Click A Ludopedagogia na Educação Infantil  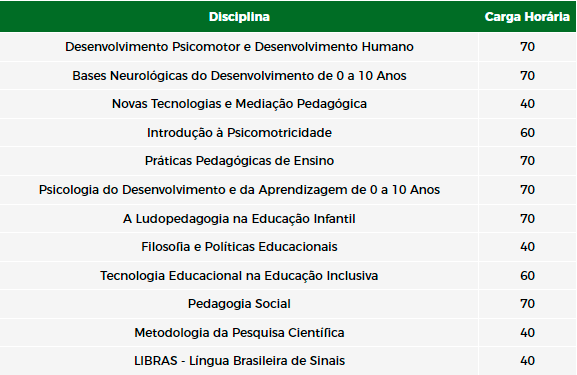pyautogui.click(x=239, y=219)
